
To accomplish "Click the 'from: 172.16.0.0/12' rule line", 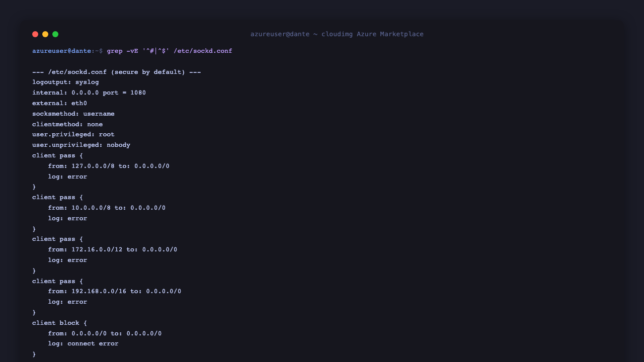I will (113, 249).
